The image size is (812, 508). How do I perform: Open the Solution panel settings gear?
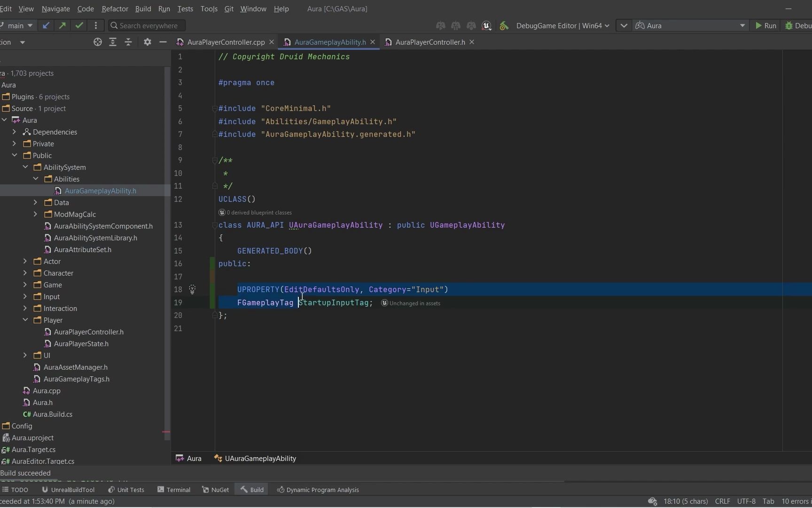(147, 42)
